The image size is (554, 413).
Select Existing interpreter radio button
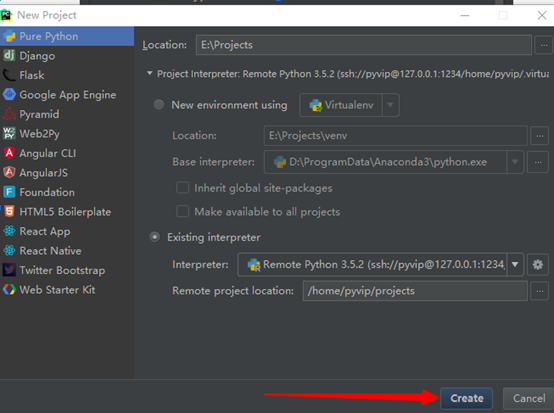(155, 237)
